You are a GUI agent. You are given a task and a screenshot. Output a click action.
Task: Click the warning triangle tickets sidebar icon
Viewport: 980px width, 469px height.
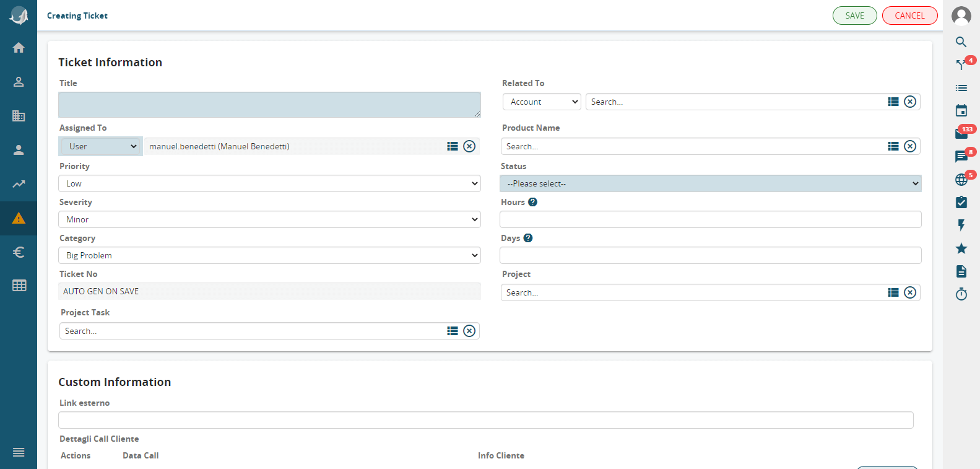point(19,218)
